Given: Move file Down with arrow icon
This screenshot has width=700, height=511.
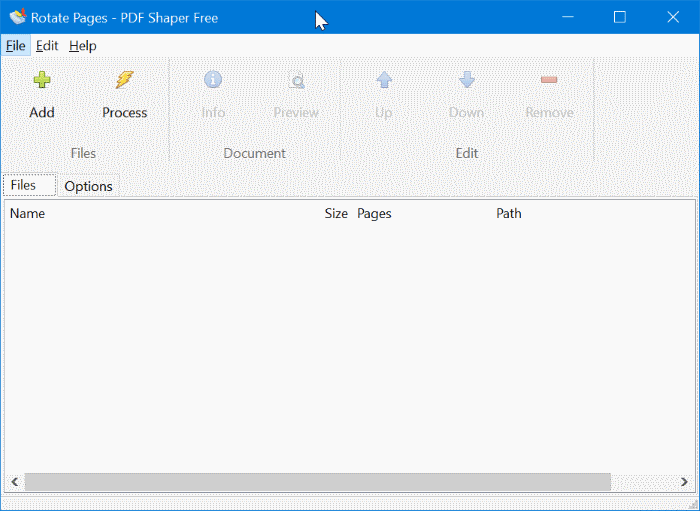Looking at the screenshot, I should [x=467, y=80].
